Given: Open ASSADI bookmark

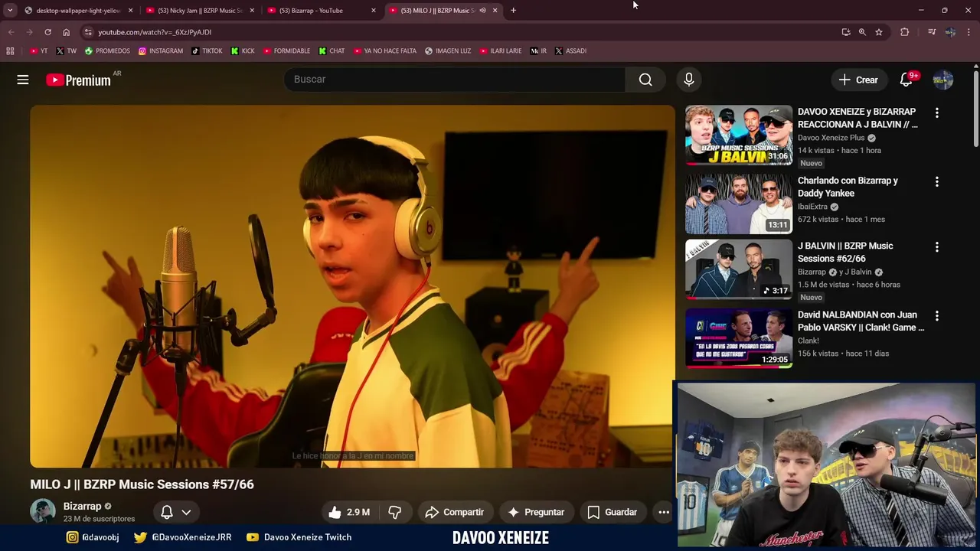Looking at the screenshot, I should pyautogui.click(x=570, y=51).
